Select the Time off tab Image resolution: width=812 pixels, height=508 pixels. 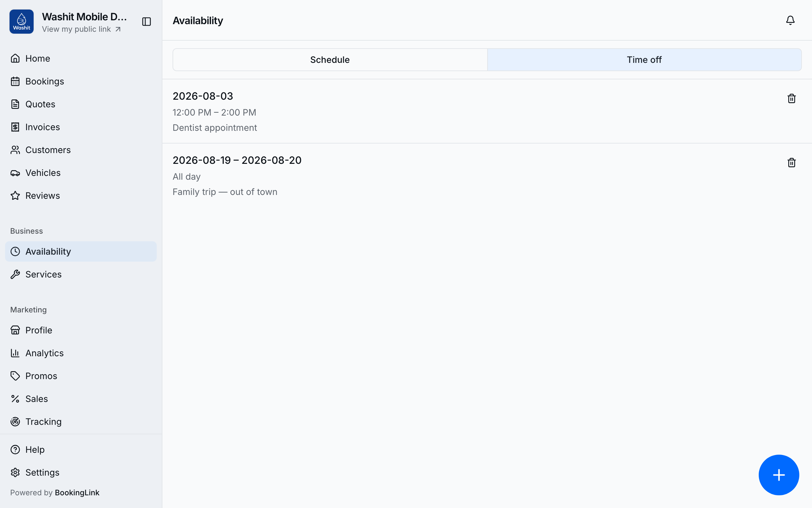(x=644, y=60)
